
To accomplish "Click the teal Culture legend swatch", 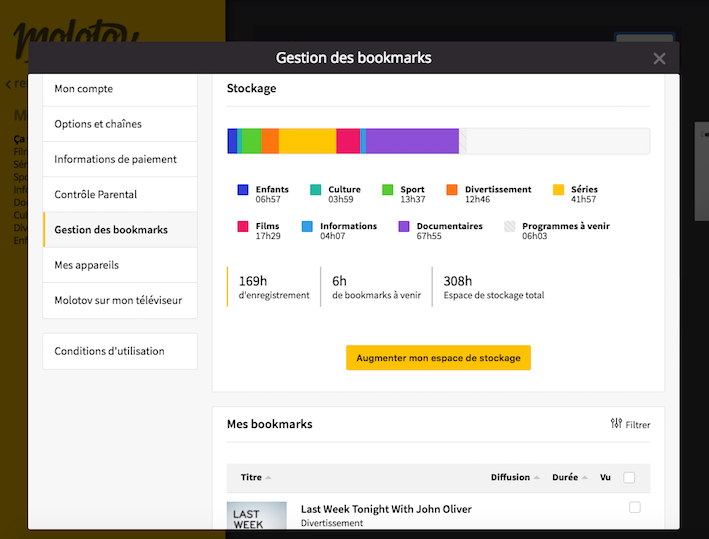I will (316, 189).
